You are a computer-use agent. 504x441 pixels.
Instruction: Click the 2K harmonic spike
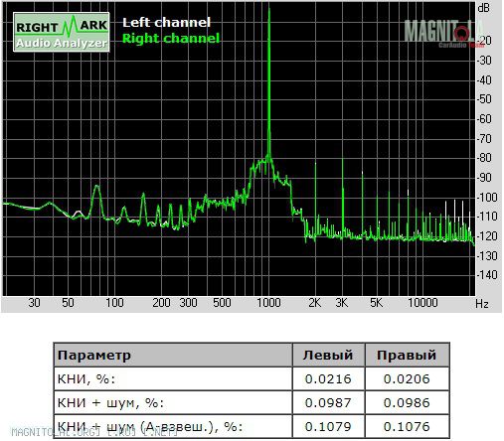(315, 199)
